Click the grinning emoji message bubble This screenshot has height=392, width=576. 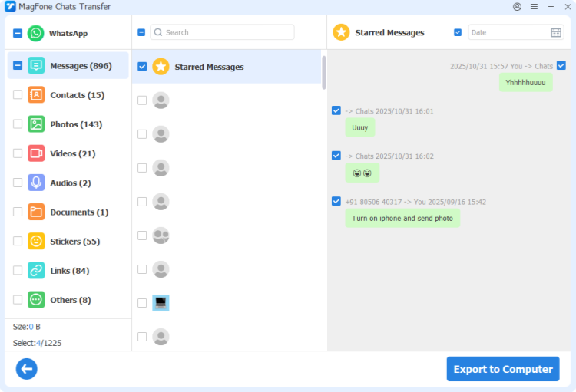click(362, 173)
